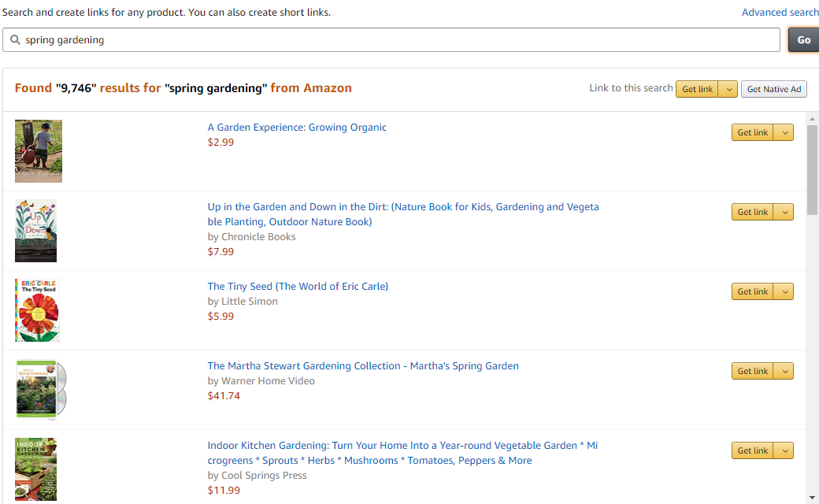The image size is (819, 504).
Task: Focus the spring gardening search field
Action: (x=394, y=40)
